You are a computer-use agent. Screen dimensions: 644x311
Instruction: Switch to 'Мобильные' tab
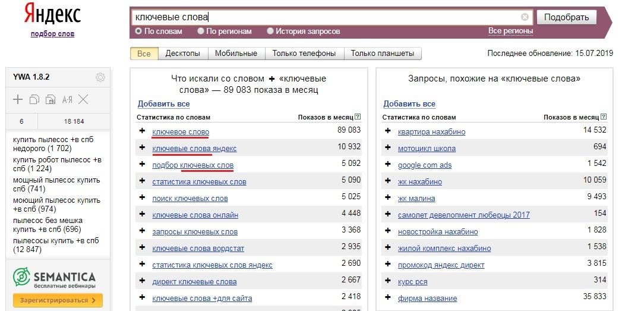(236, 54)
